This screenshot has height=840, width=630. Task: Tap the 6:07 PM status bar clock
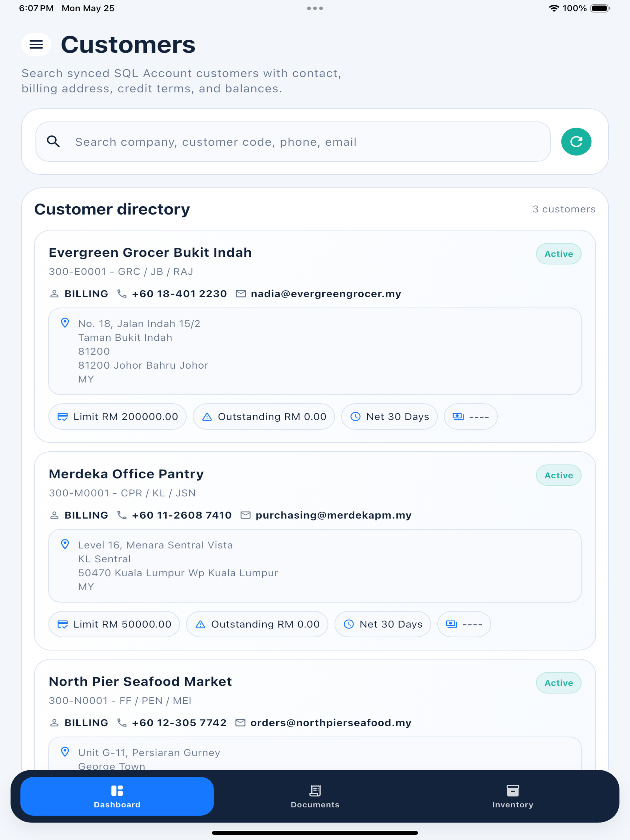click(x=36, y=8)
